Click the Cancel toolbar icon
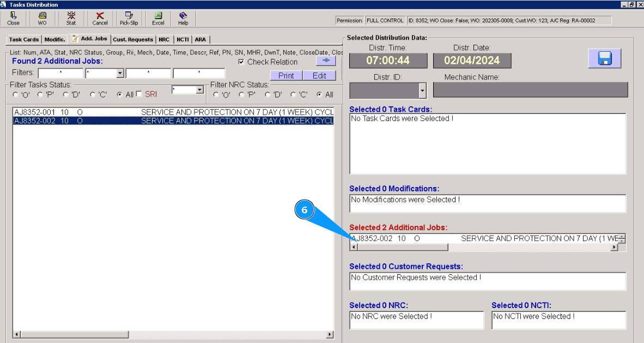 tap(100, 19)
